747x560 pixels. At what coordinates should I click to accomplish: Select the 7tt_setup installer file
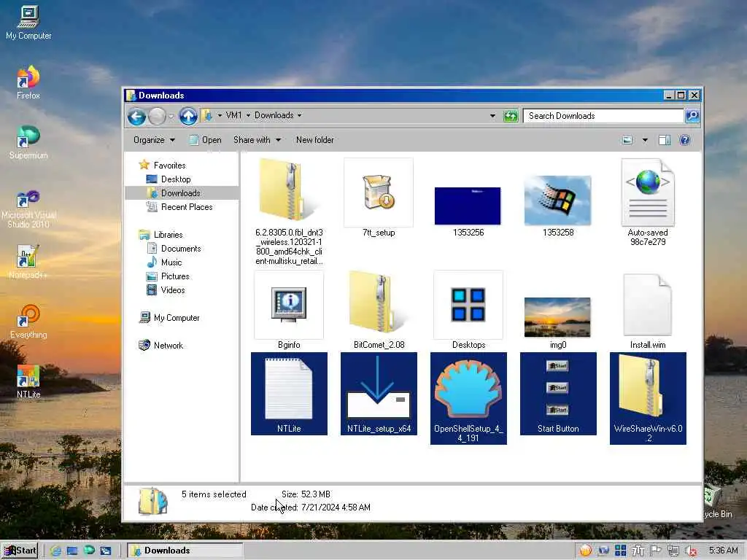(x=379, y=198)
